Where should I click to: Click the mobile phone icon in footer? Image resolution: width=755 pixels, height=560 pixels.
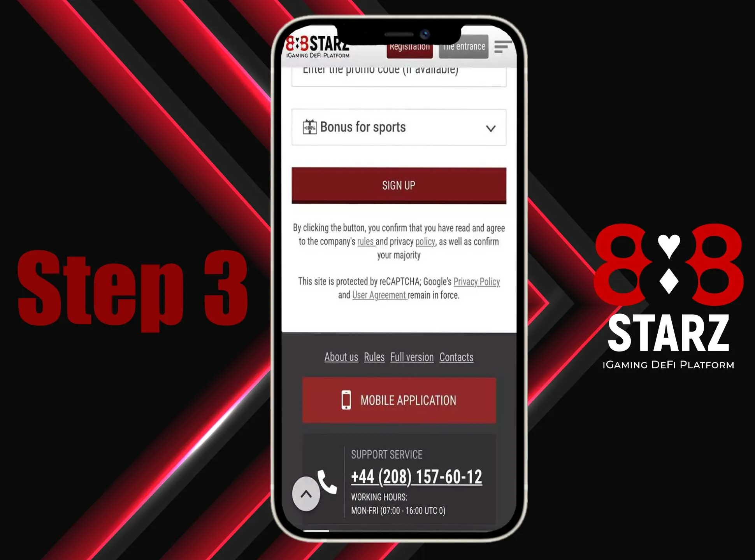[x=345, y=400]
